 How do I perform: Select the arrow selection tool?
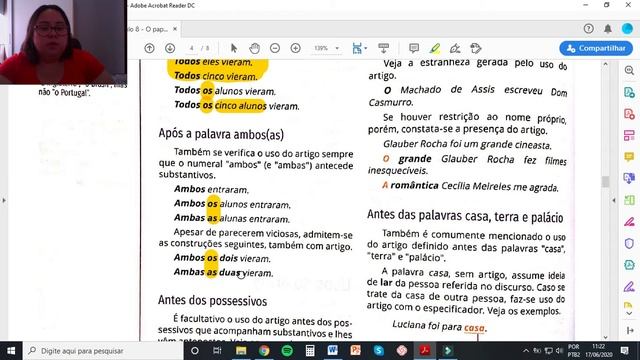[234, 48]
